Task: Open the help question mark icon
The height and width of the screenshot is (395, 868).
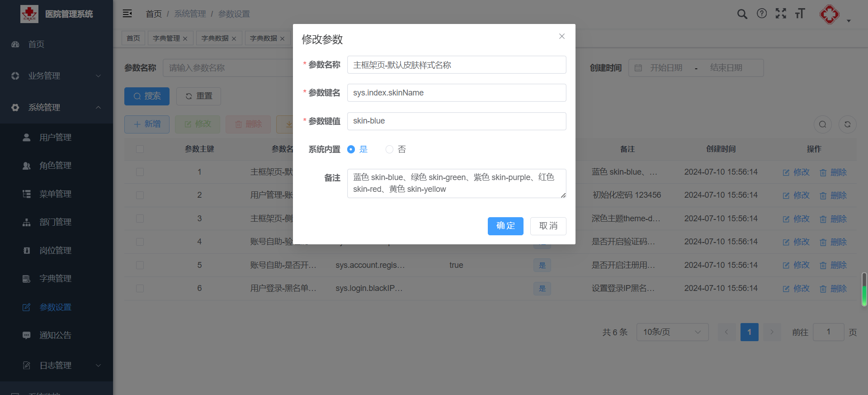Action: (762, 14)
